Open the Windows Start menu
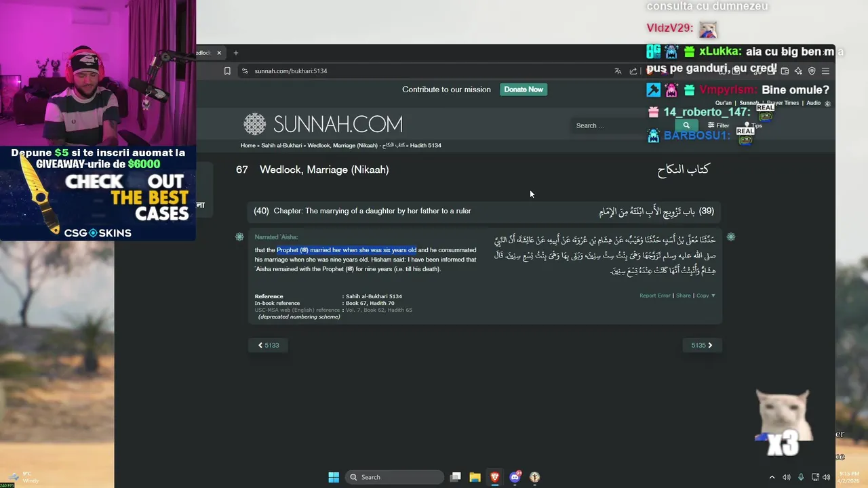The height and width of the screenshot is (488, 868). [334, 477]
